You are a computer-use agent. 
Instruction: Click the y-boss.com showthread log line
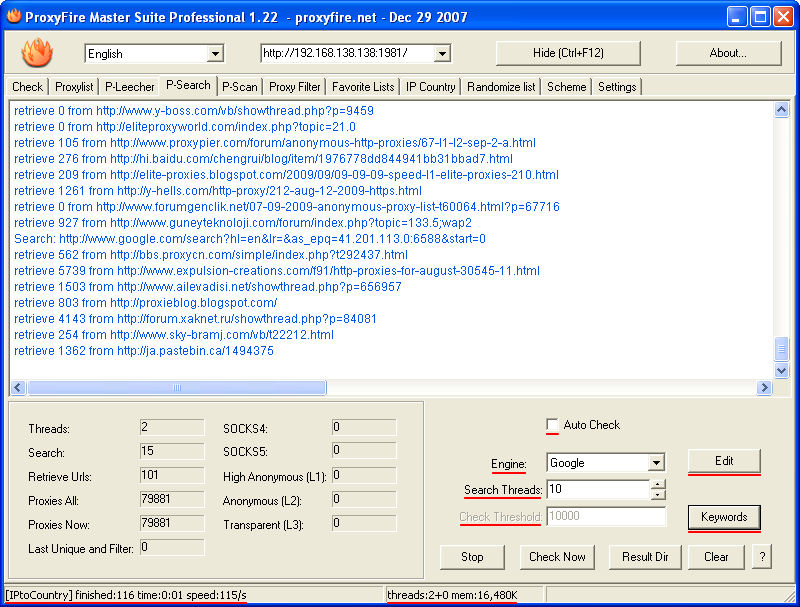(x=194, y=111)
